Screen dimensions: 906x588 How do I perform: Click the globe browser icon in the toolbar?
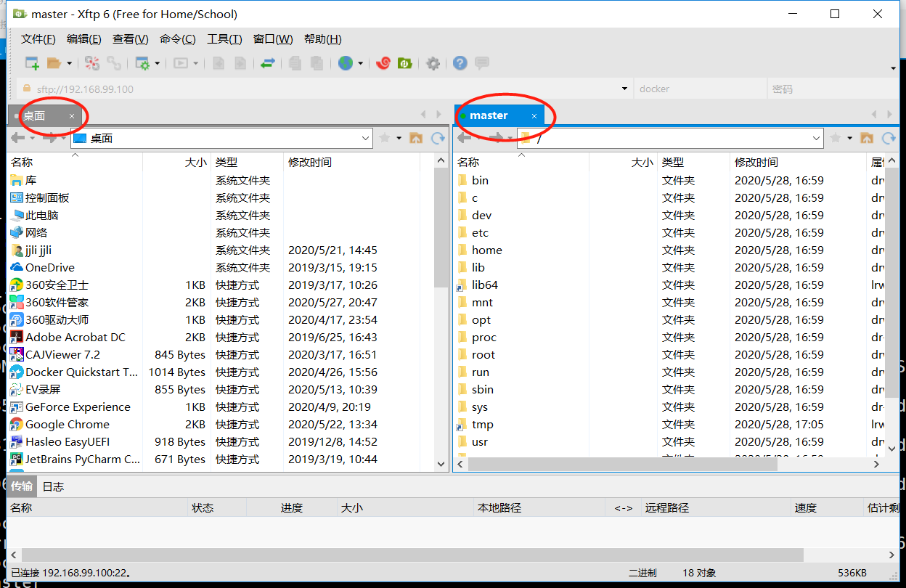(345, 63)
